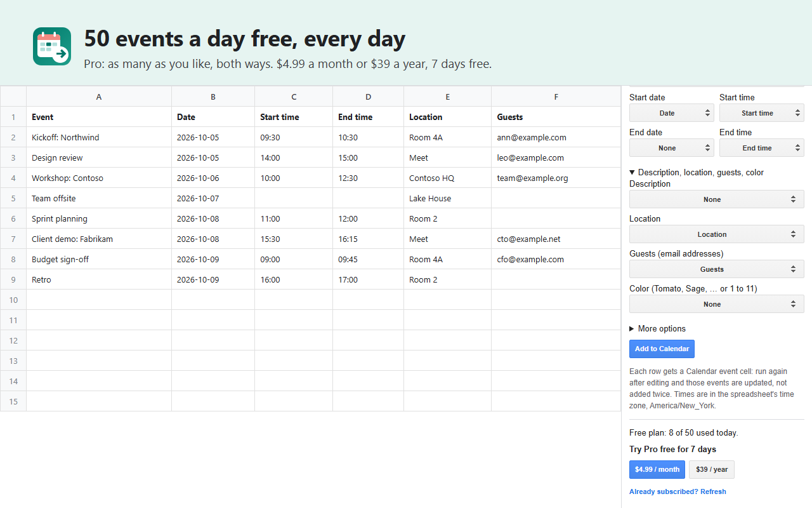Select row 5 header
Viewport: 812px width, 508px height.
point(13,198)
